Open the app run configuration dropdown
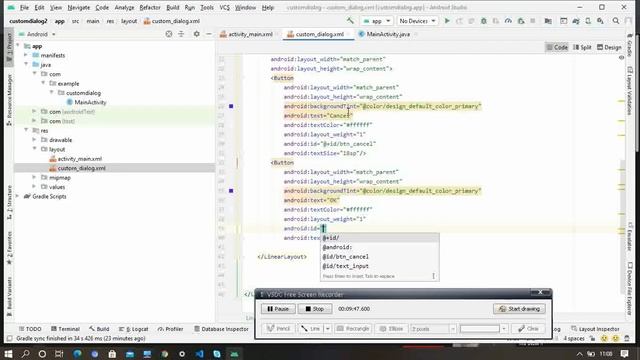 point(377,21)
